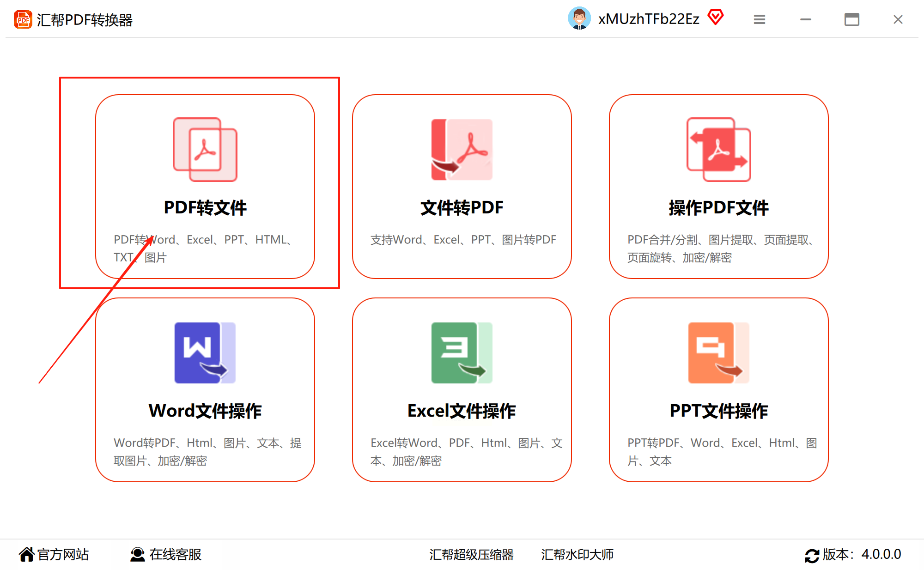The height and width of the screenshot is (570, 924).
Task: Click the refresh icon next to 版本
Action: [812, 555]
